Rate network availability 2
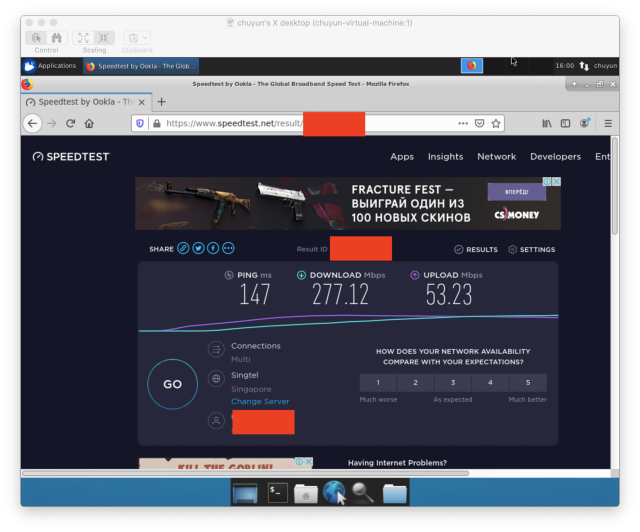Screen dimensions: 640x532 pyautogui.click(x=416, y=383)
